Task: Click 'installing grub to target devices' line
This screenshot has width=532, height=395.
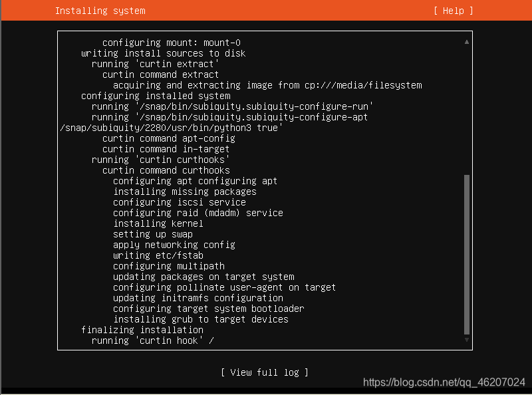Action: pyautogui.click(x=201, y=319)
